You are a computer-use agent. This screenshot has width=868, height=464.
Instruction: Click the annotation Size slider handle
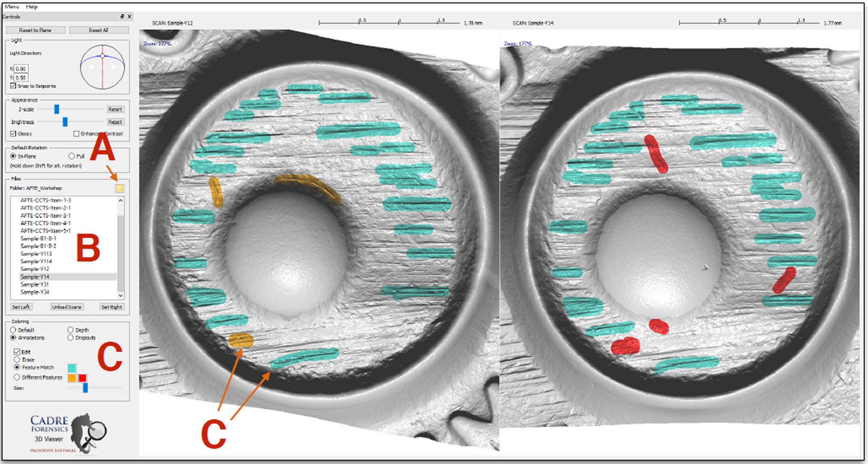[x=85, y=387]
